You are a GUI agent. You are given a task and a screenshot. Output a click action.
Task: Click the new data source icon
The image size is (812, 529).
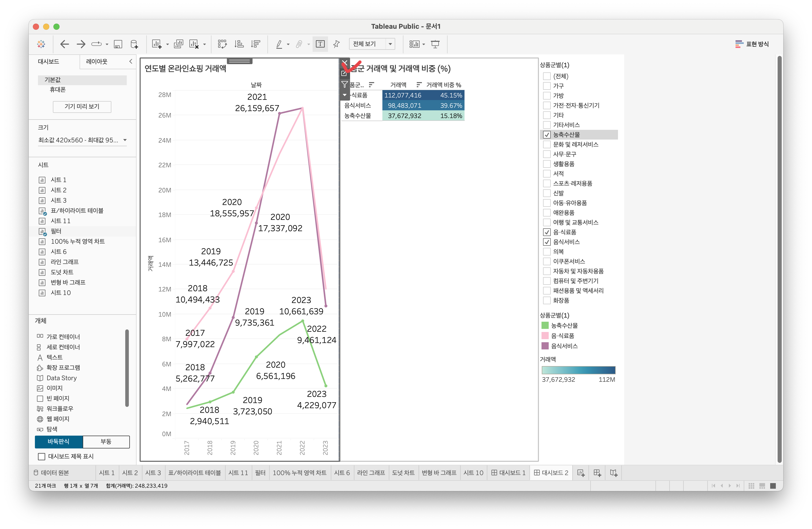click(x=134, y=44)
